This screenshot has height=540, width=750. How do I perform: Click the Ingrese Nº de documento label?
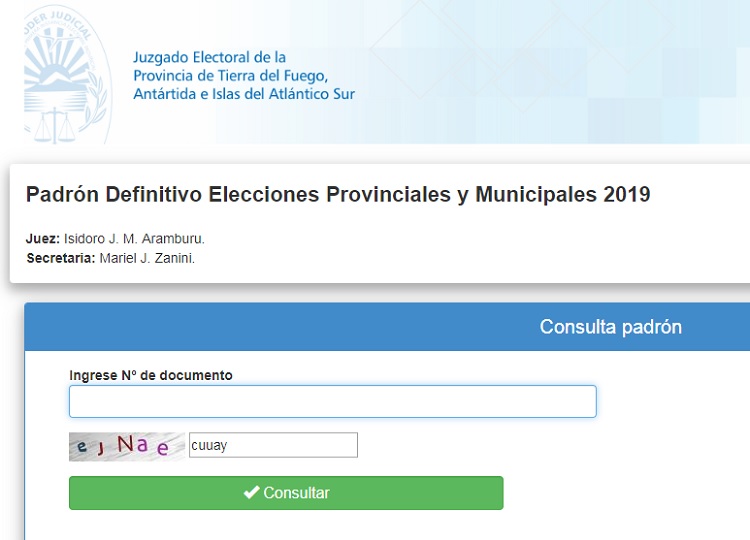(x=151, y=375)
